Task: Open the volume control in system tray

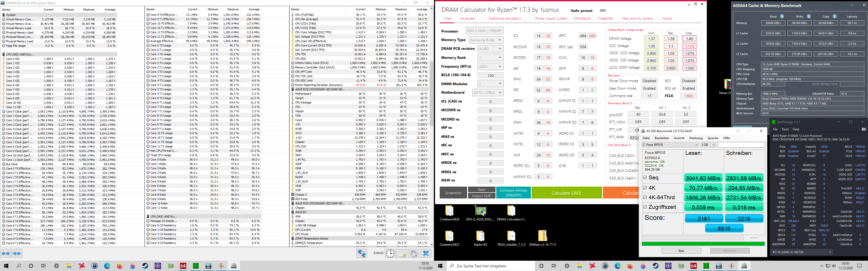Action: coord(834,266)
